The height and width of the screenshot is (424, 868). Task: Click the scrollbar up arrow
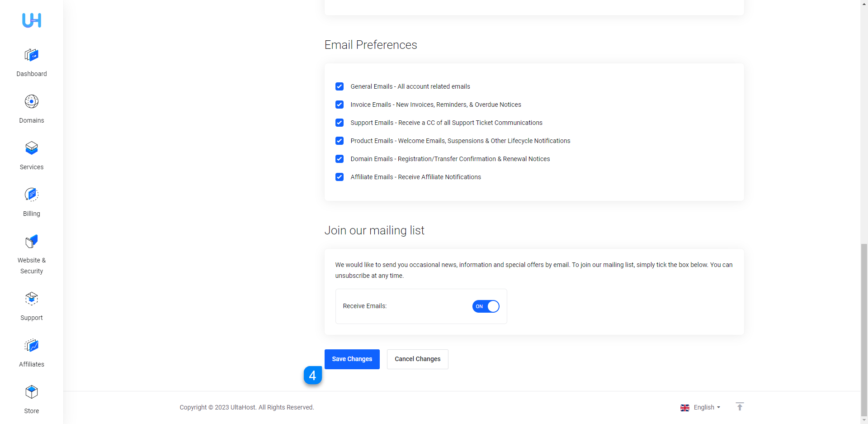point(864,4)
